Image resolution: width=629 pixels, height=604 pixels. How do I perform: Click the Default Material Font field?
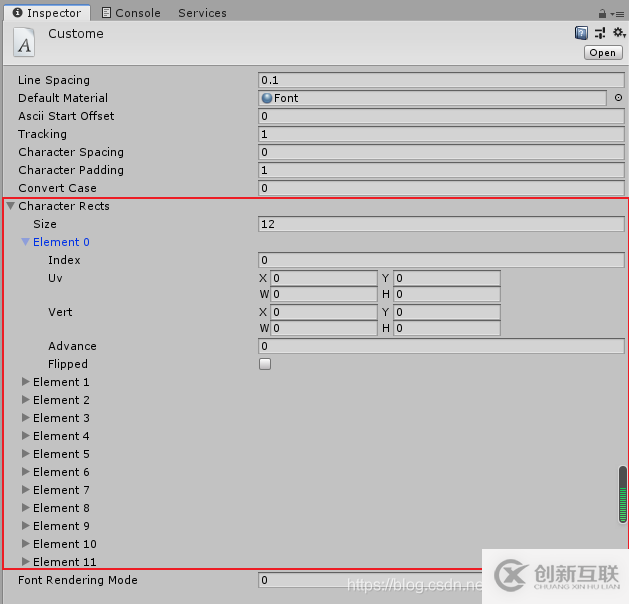[x=432, y=98]
